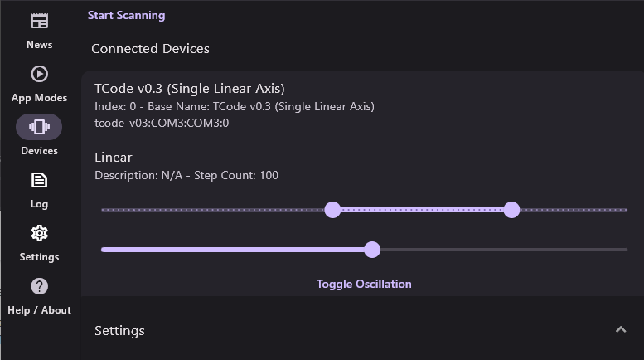This screenshot has height=360, width=644.
Task: Click the Devices label in sidebar
Action: (39, 151)
